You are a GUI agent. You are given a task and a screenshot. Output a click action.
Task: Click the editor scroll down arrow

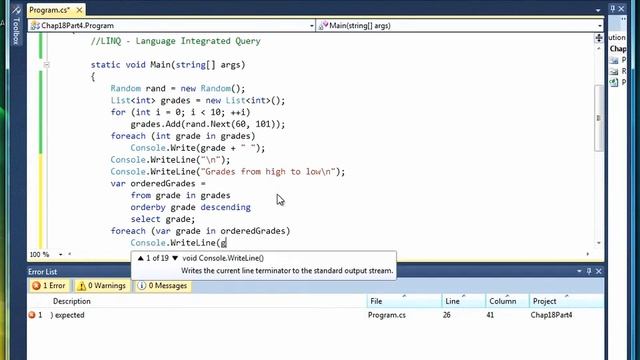[x=599, y=243]
